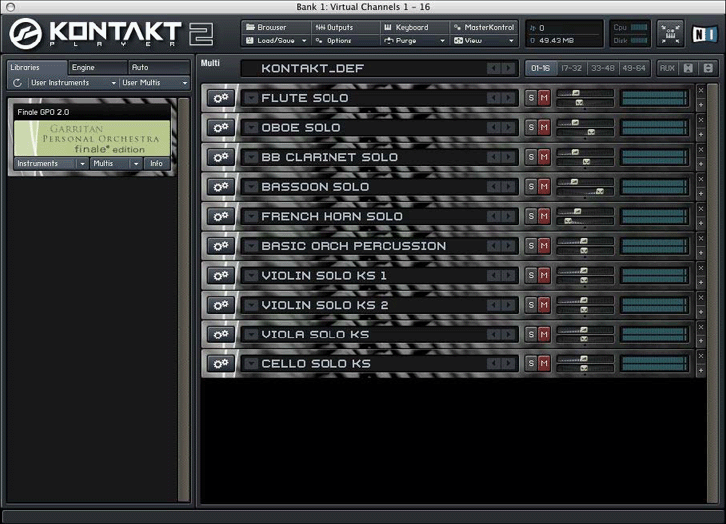Open the User Multis dropdown
This screenshot has width=726, height=524.
(x=155, y=83)
